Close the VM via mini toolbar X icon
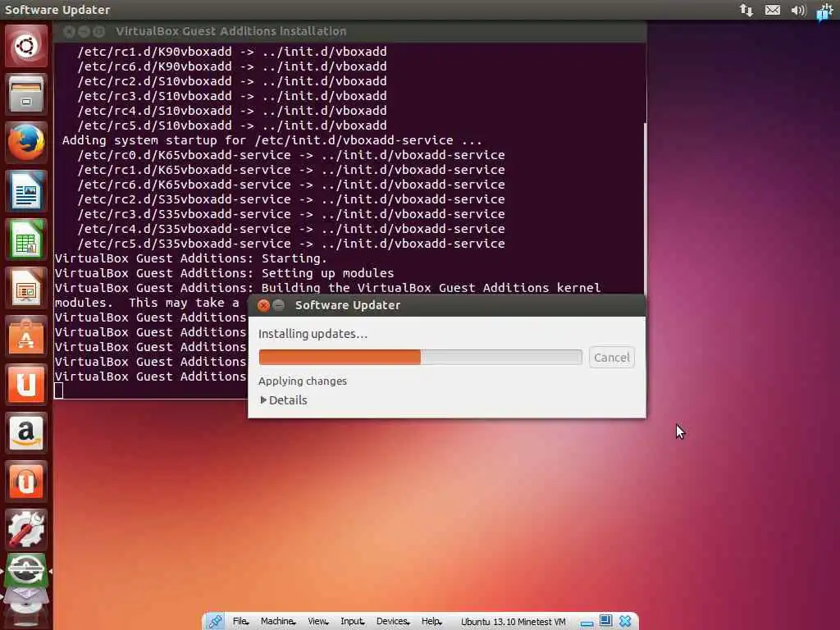The width and height of the screenshot is (840, 630). (x=624, y=622)
